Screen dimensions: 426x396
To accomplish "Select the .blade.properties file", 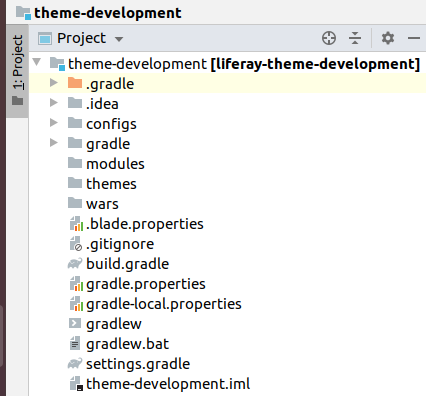I will pos(145,224).
